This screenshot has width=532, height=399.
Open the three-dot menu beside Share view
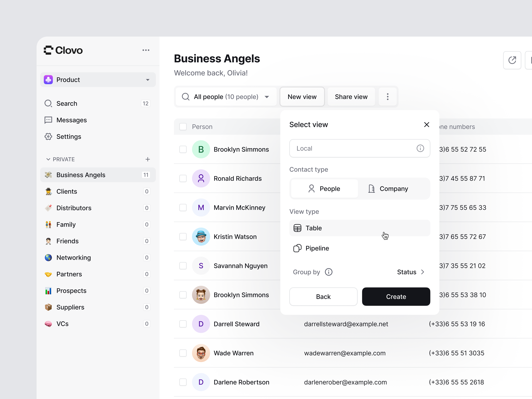click(x=387, y=97)
